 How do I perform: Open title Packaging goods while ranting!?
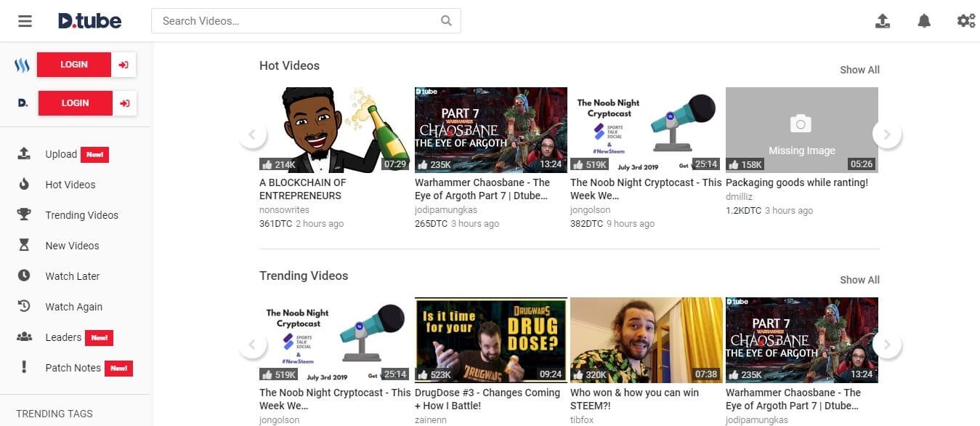[x=797, y=182]
